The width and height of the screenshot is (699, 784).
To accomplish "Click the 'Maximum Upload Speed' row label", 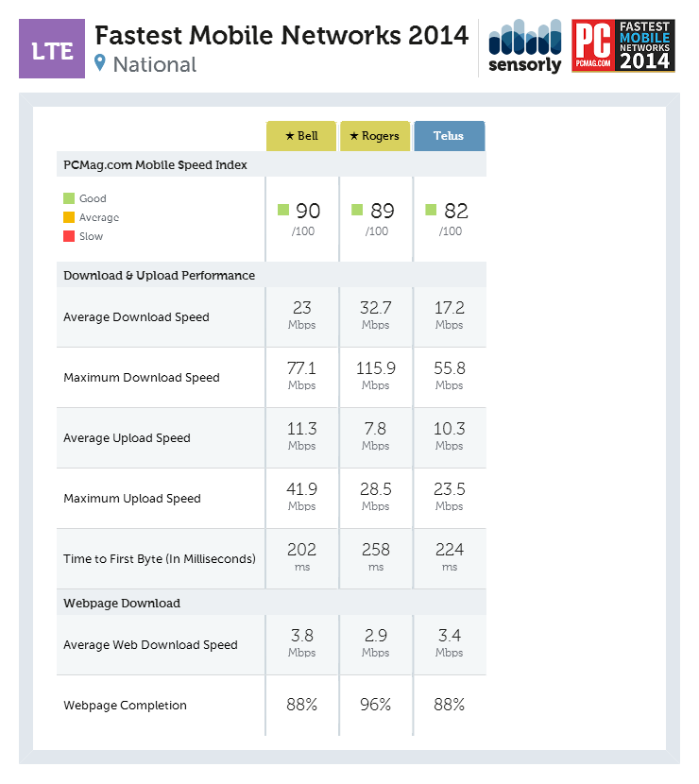I will pyautogui.click(x=132, y=499).
